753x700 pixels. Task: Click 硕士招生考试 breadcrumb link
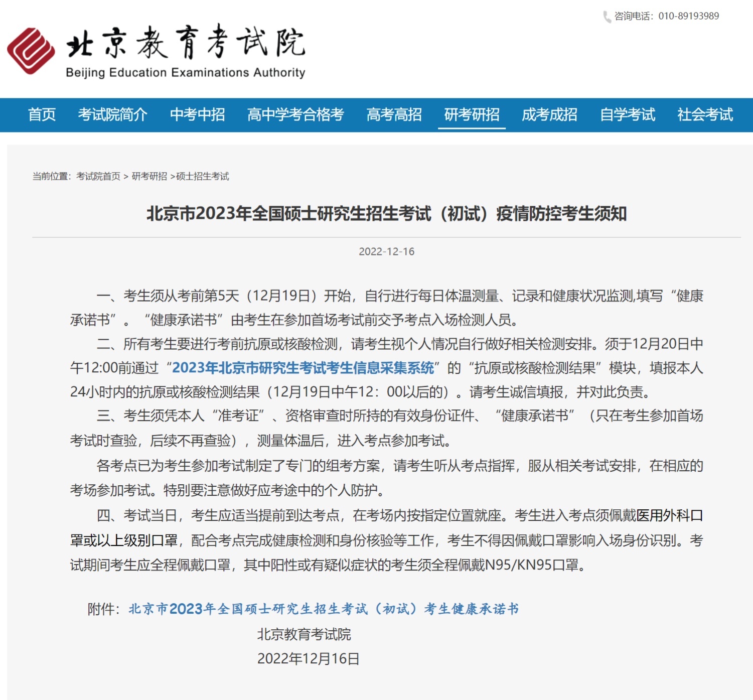pos(202,176)
